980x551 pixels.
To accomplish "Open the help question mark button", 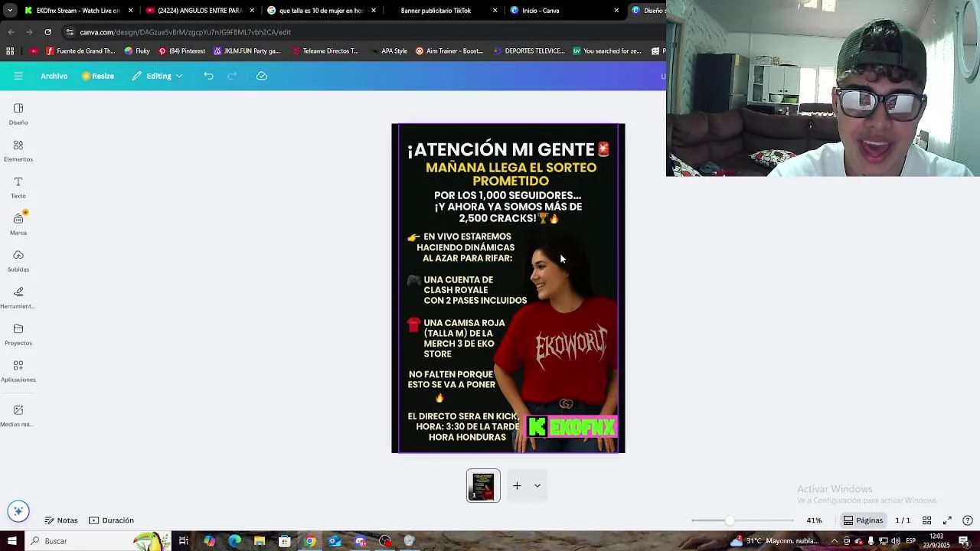I will coord(968,520).
